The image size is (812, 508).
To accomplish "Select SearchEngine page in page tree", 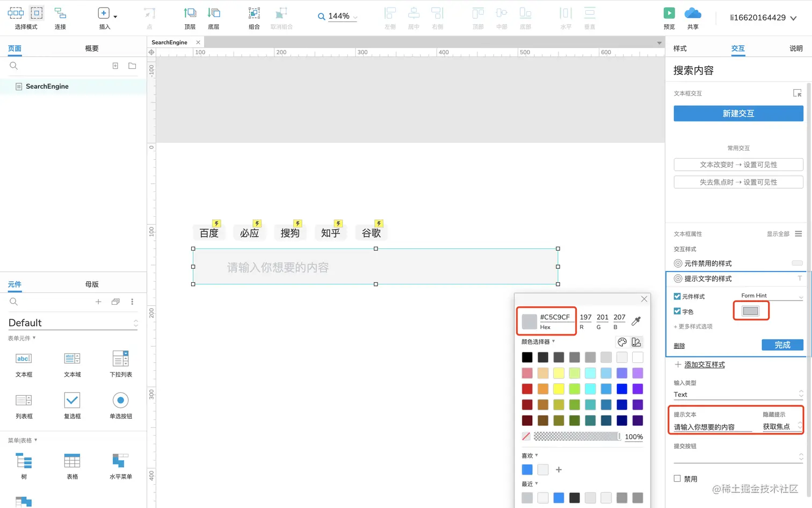I will coord(47,87).
